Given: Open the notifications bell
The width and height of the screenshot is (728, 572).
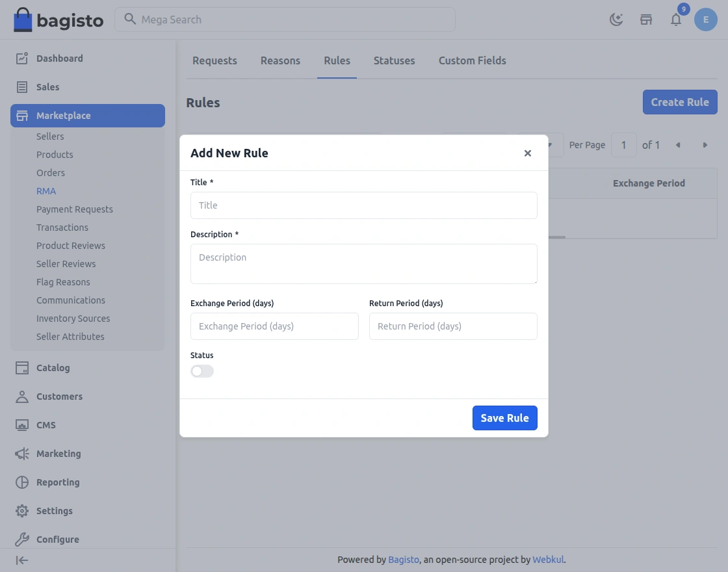Looking at the screenshot, I should (x=676, y=19).
